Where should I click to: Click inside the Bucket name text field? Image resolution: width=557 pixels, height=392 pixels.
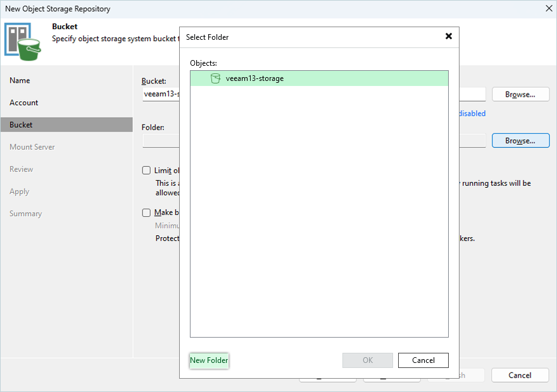(161, 95)
